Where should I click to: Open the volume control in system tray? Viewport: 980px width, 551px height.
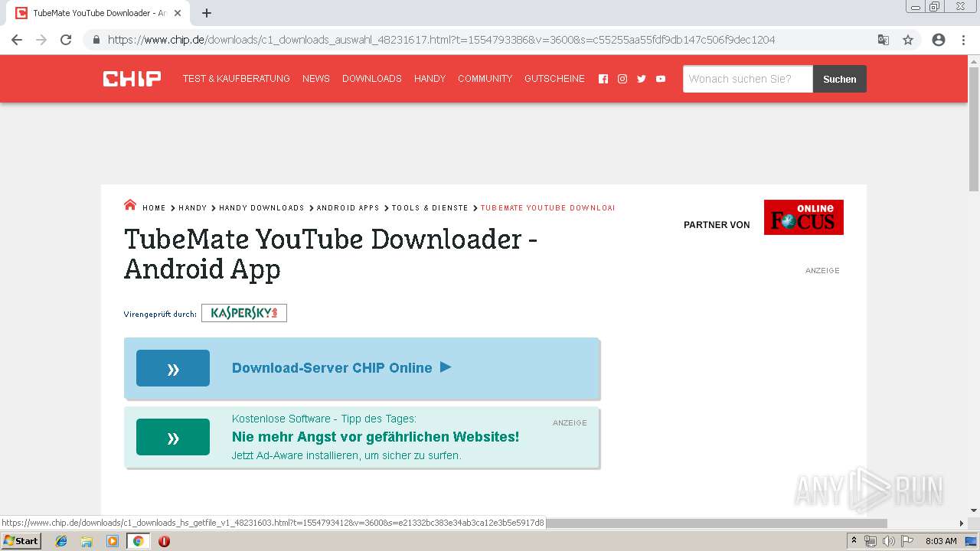click(888, 541)
